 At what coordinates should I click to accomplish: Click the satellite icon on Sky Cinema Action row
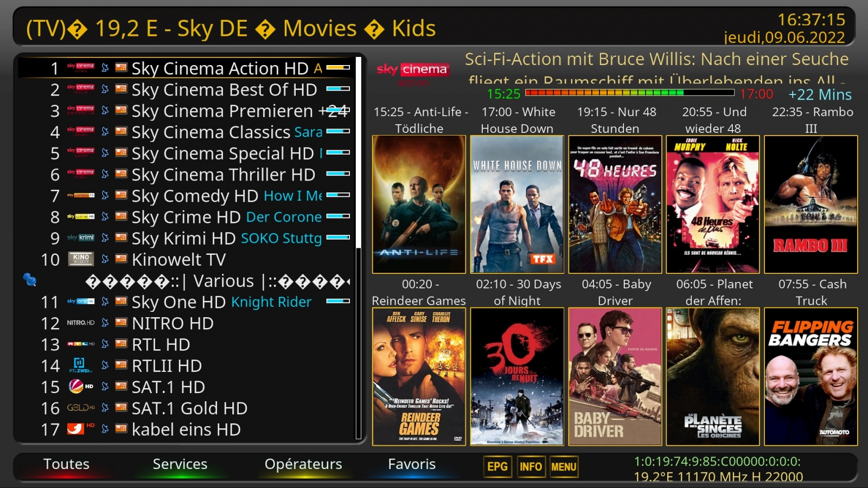tap(105, 68)
